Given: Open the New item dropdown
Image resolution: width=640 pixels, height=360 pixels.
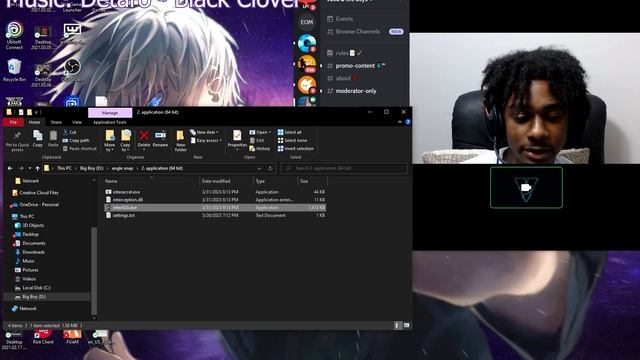Looking at the screenshot, I should click(204, 132).
